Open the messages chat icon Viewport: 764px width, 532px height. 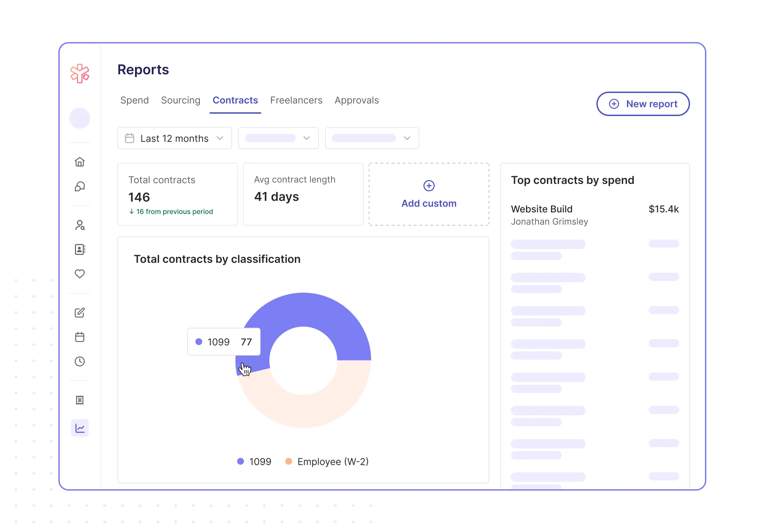tap(80, 187)
